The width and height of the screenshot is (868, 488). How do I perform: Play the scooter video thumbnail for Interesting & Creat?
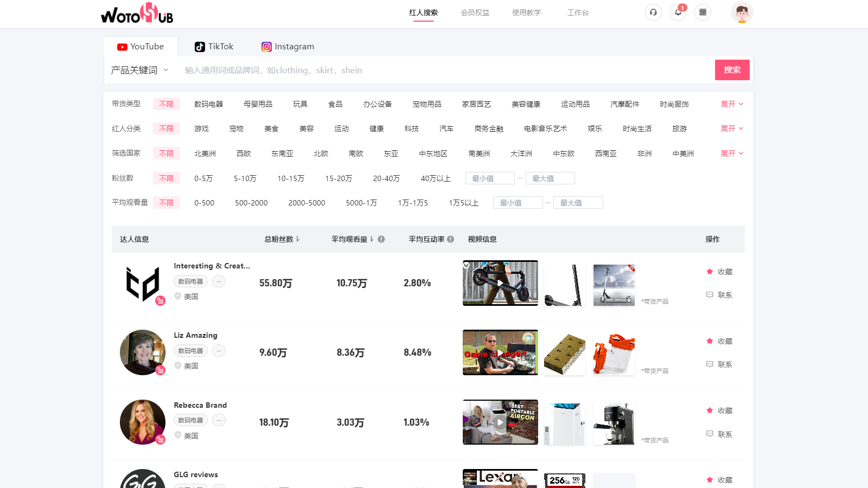[500, 283]
